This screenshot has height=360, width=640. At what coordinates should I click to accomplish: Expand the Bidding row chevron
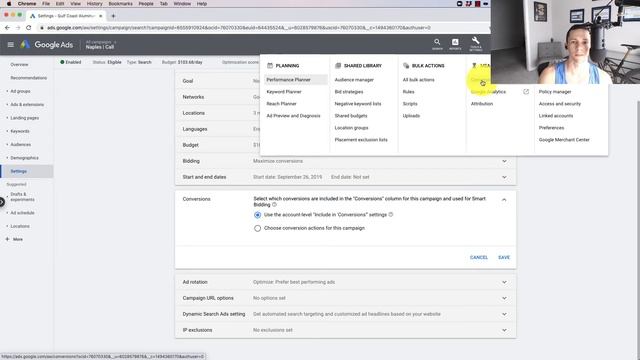504,161
